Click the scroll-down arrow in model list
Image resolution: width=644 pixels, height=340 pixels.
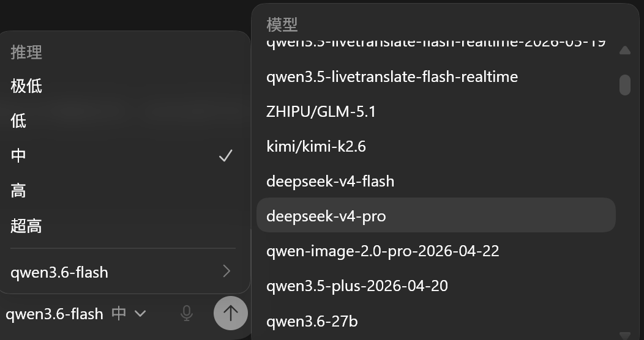[x=624, y=336]
